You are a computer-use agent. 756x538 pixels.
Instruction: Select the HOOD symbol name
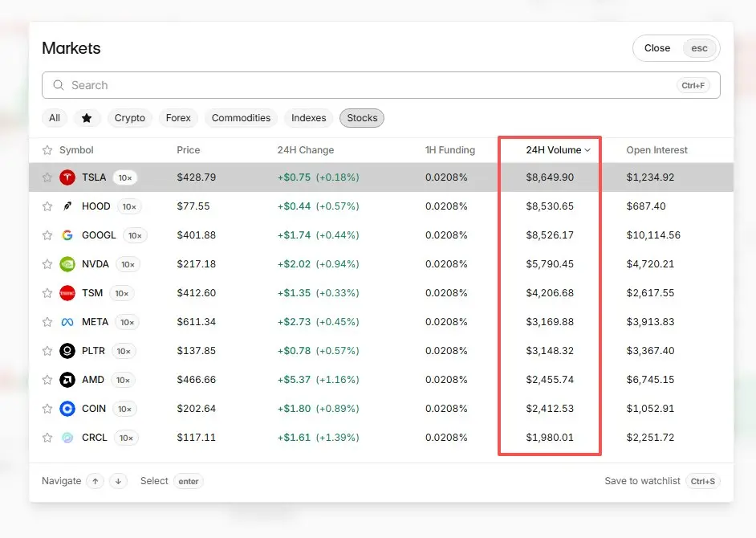click(x=96, y=206)
